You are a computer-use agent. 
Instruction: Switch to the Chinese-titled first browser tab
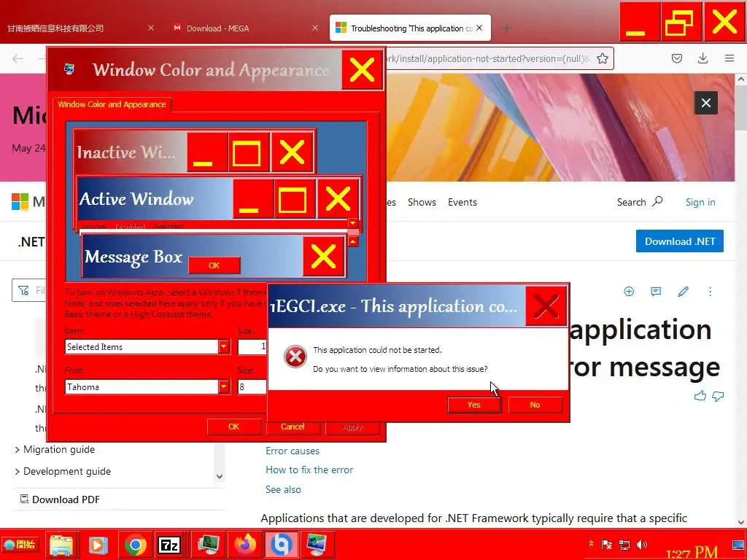point(55,28)
